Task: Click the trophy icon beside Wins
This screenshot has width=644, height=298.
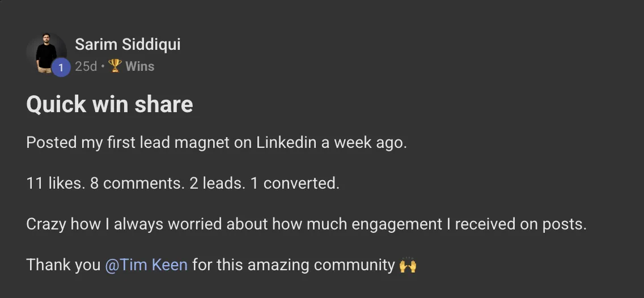Action: pos(115,66)
